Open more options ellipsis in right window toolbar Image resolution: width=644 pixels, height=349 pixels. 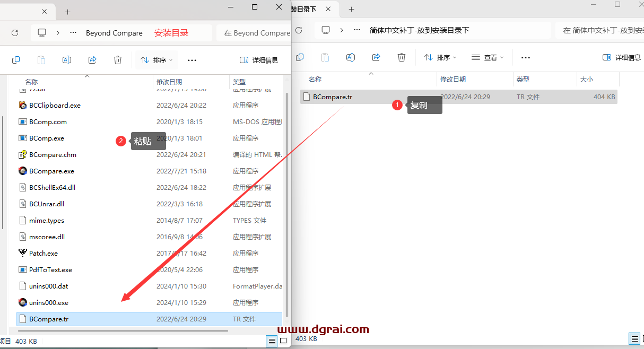tap(526, 57)
